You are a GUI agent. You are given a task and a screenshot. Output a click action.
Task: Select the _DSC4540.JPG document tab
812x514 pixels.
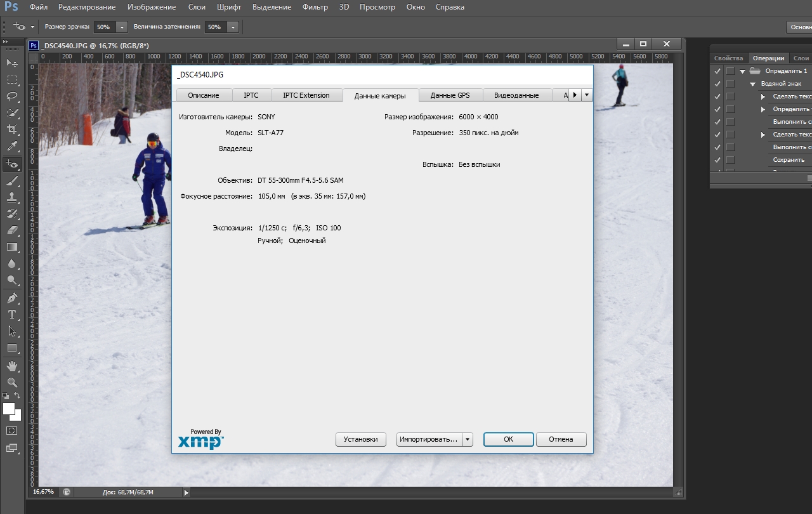[x=89, y=46]
